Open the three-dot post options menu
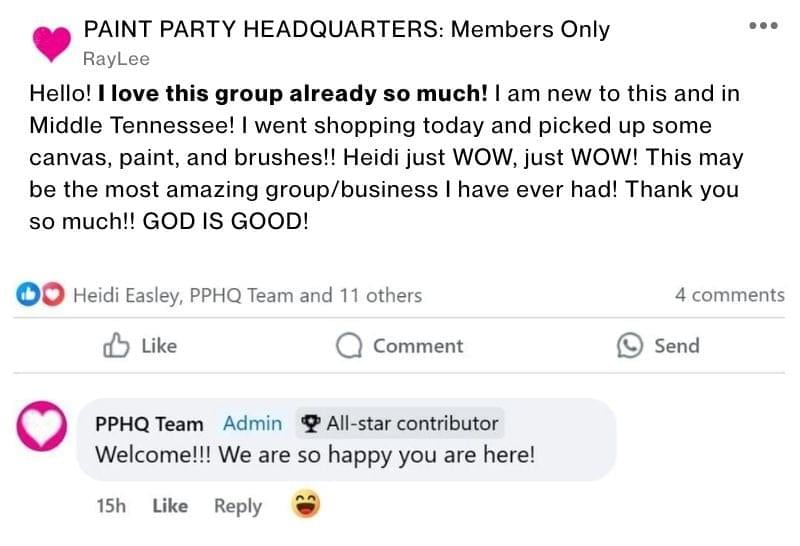Screen dimensions: 800x546 [763, 26]
